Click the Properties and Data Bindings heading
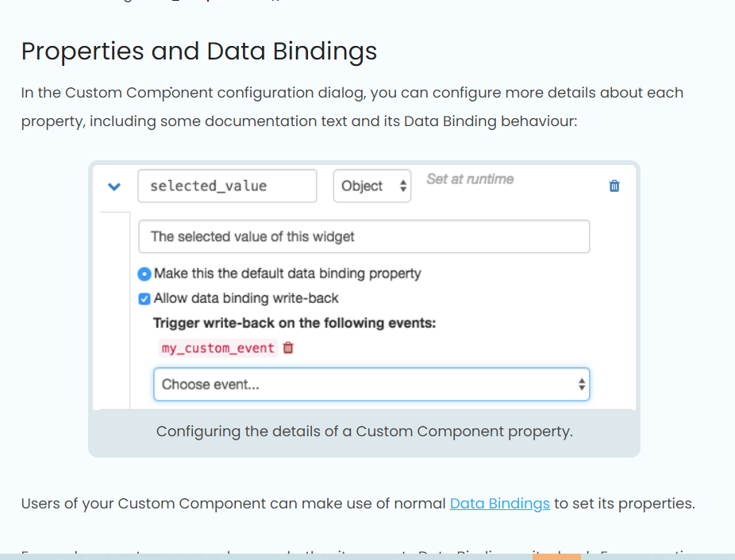The height and width of the screenshot is (560, 735). (199, 51)
